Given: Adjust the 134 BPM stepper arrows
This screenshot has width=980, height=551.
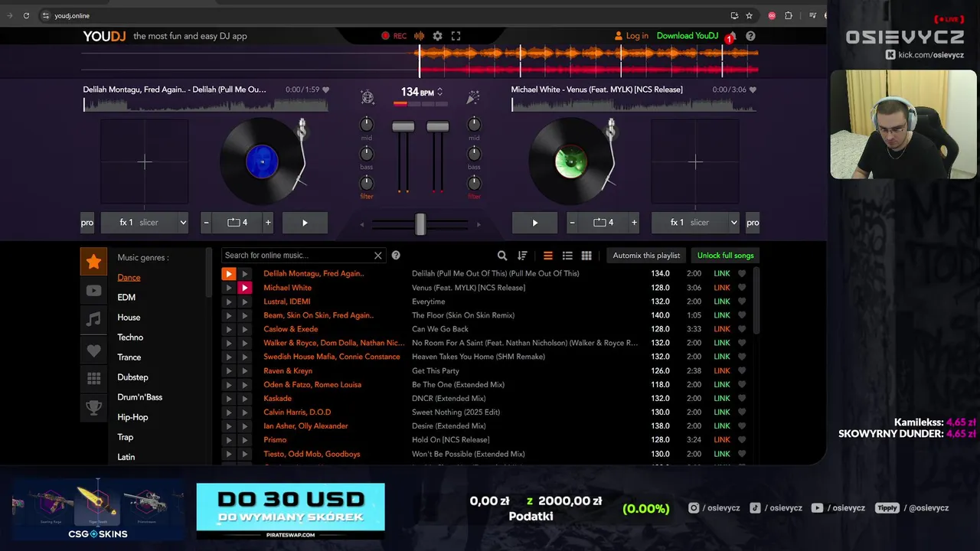Looking at the screenshot, I should coord(439,92).
